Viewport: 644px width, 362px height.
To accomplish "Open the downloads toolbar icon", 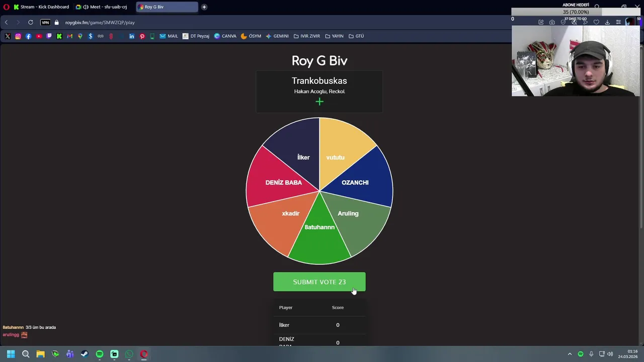I will pyautogui.click(x=607, y=23).
